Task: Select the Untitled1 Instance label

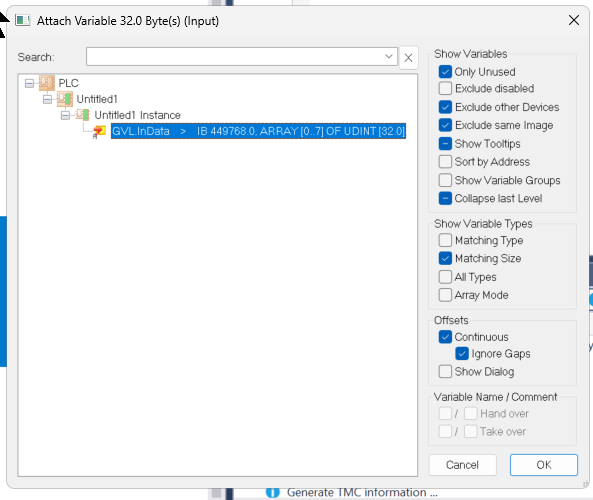Action: pos(138,115)
